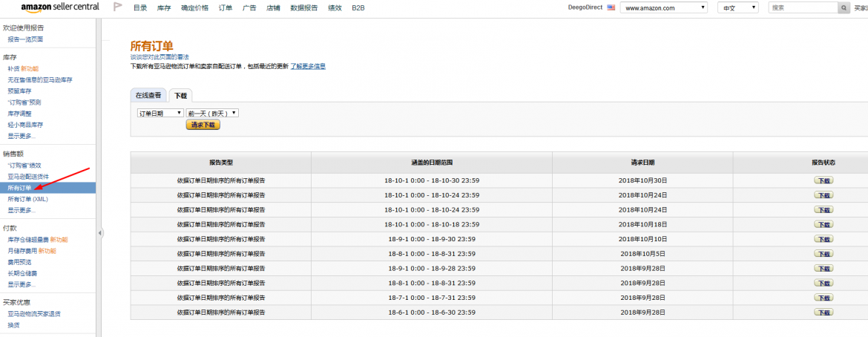The height and width of the screenshot is (337, 868).
Task: Open the 数据报告 menu
Action: point(303,7)
